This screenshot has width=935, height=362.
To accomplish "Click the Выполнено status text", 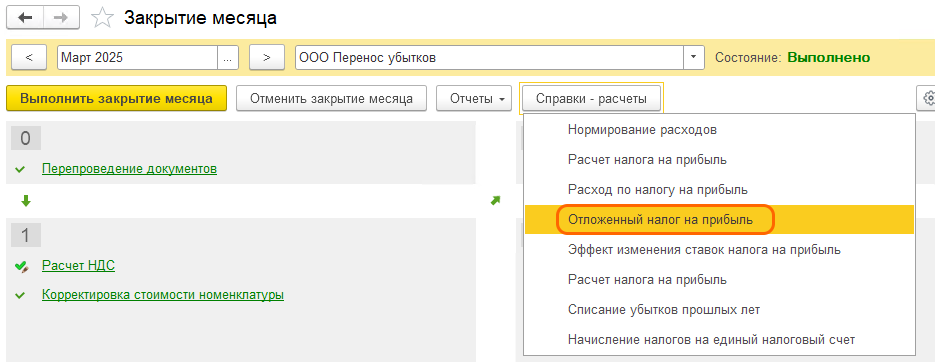I will [x=829, y=58].
